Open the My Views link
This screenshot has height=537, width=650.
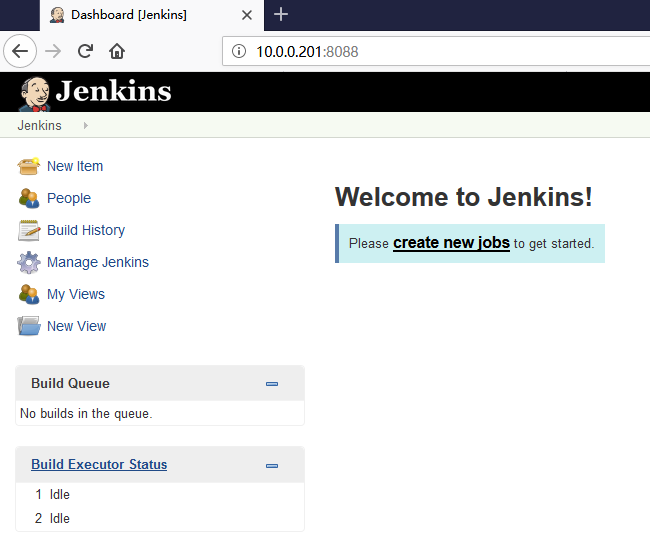76,294
